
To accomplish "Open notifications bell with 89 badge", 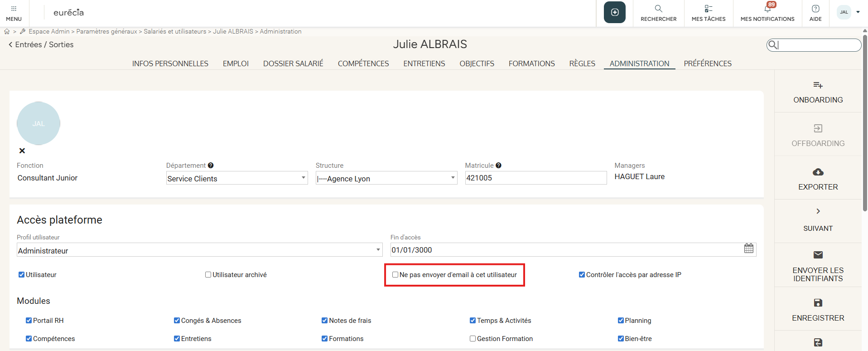I will coord(767,9).
